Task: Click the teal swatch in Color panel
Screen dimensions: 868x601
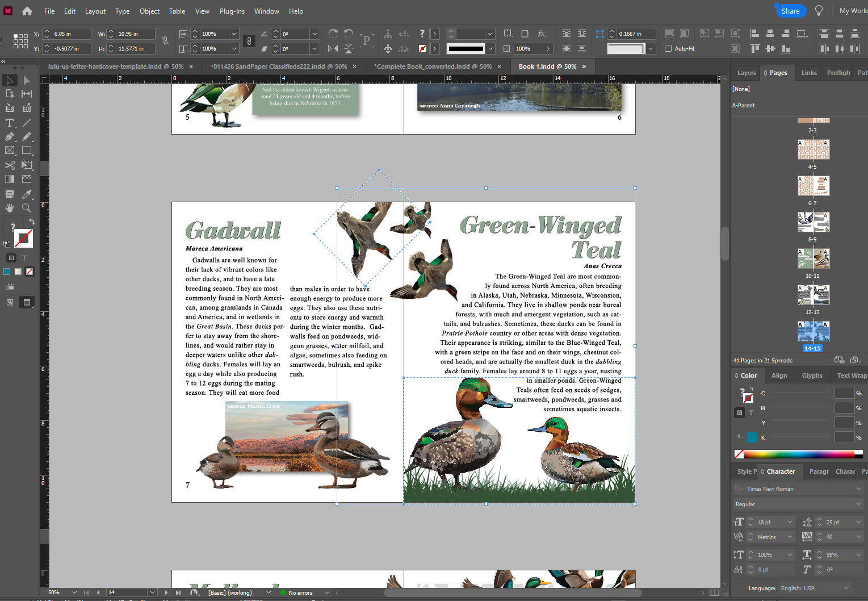Action: (x=752, y=437)
